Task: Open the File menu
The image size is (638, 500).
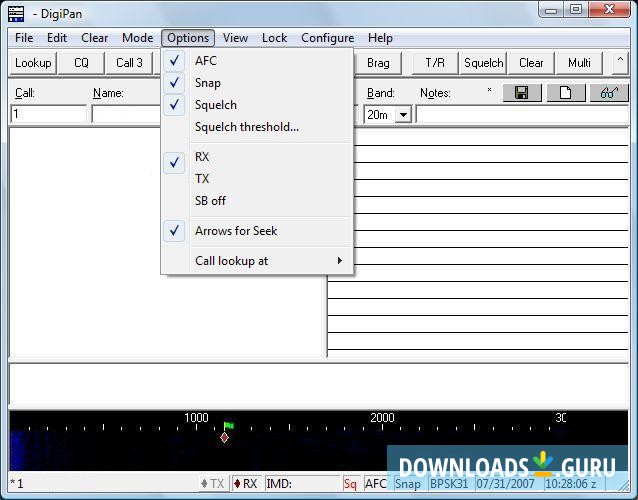Action: coord(24,38)
